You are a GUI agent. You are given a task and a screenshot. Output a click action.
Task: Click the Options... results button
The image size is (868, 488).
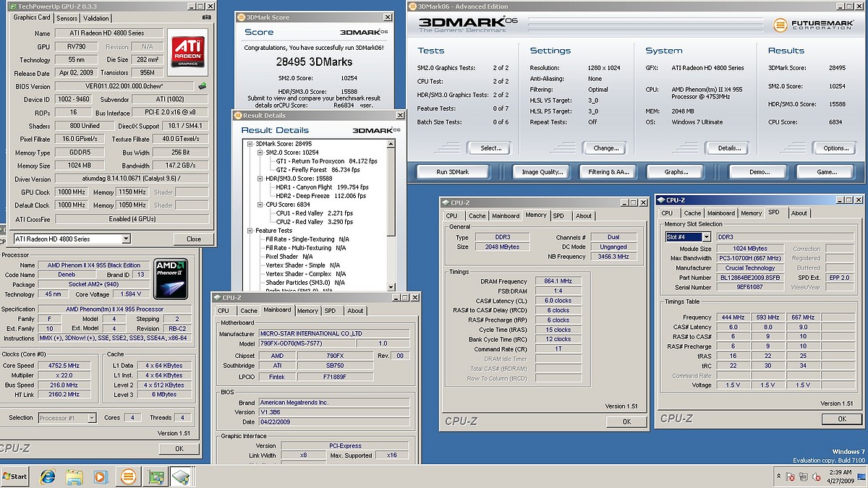[835, 148]
